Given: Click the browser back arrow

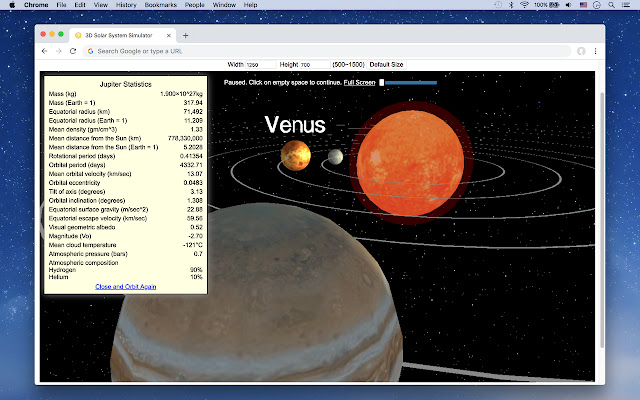Looking at the screenshot, I should pyautogui.click(x=45, y=50).
